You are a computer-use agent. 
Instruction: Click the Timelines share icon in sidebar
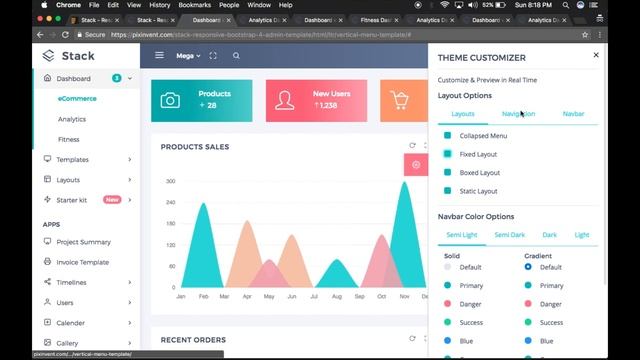(x=47, y=282)
